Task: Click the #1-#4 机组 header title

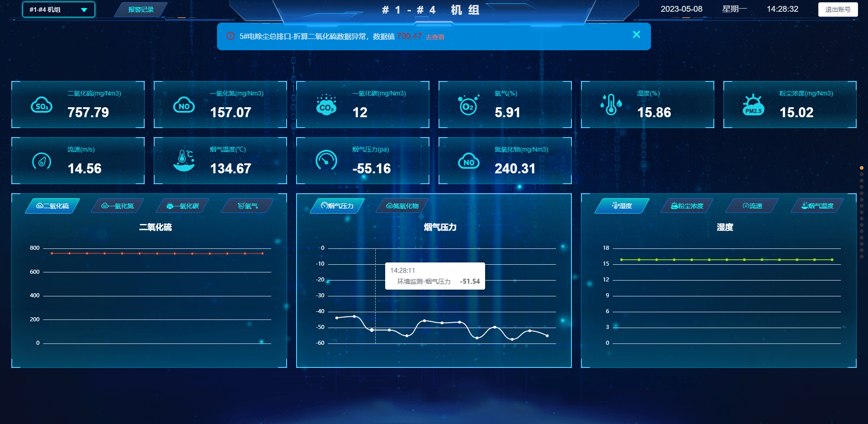Action: [431, 10]
